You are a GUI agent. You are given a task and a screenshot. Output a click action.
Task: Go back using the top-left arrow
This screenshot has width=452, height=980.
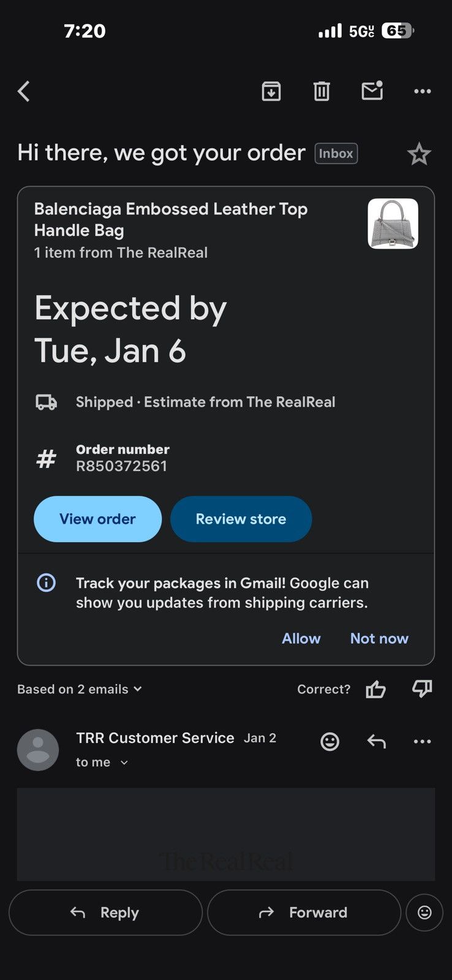24,91
